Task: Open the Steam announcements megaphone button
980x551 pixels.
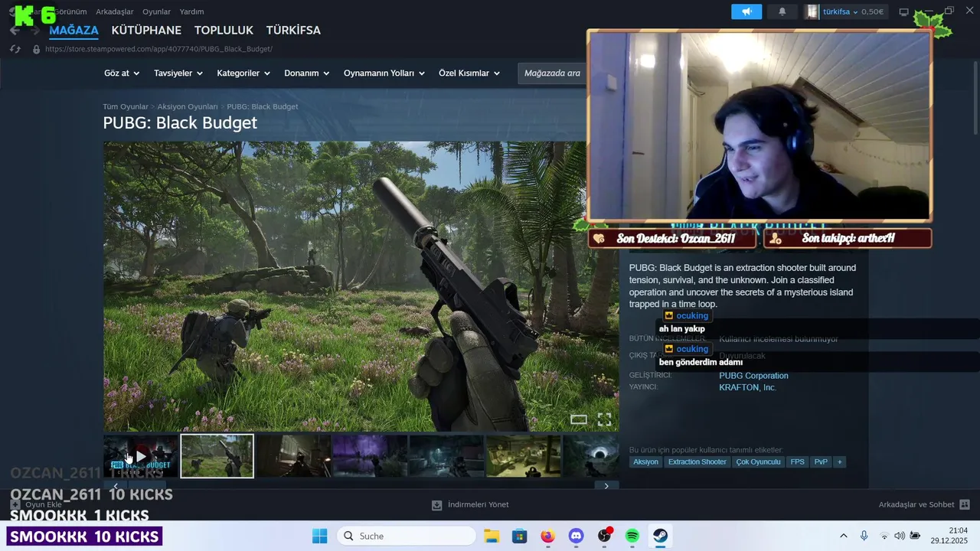Action: pos(746,11)
